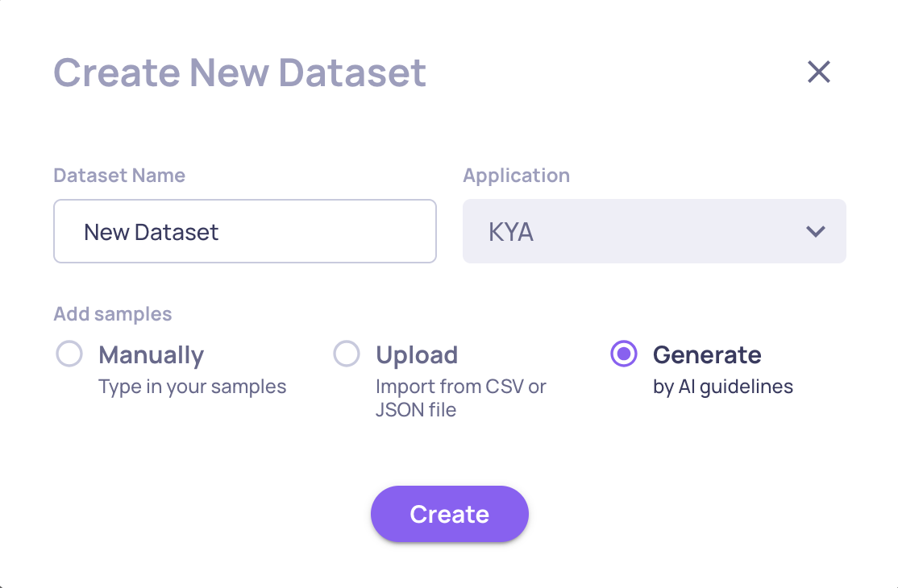This screenshot has height=588, width=898.
Task: Click the 'Application' field label
Action: [x=516, y=176]
